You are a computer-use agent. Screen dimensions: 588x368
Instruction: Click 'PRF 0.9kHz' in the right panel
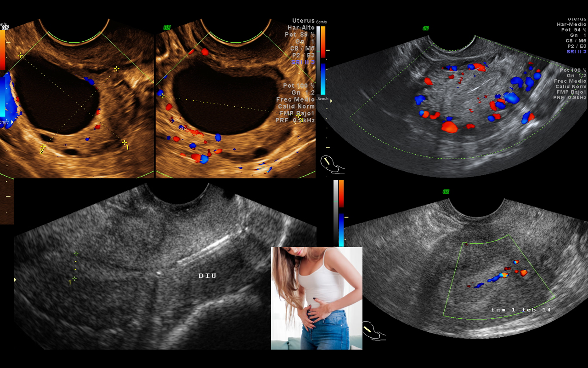(x=570, y=98)
